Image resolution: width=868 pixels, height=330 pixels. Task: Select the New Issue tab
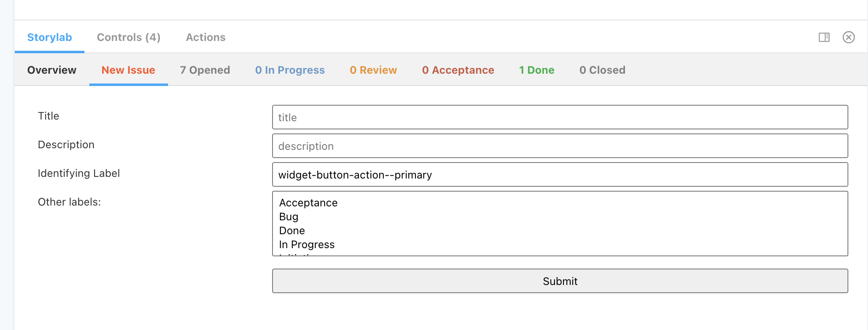point(128,70)
